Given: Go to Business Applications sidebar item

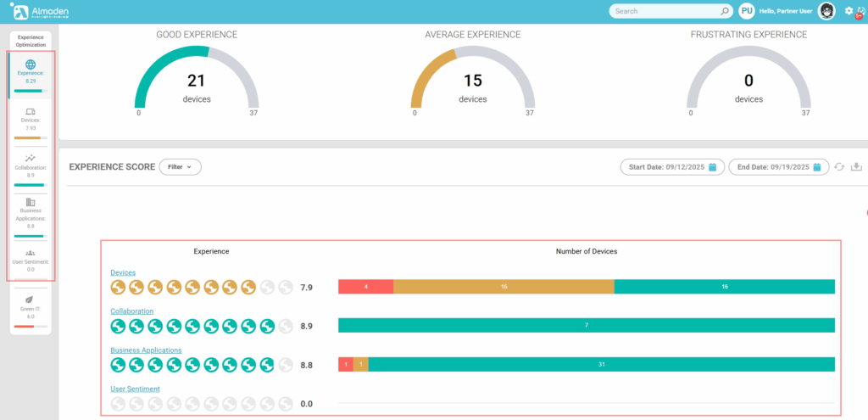Looking at the screenshot, I should pyautogui.click(x=31, y=213).
